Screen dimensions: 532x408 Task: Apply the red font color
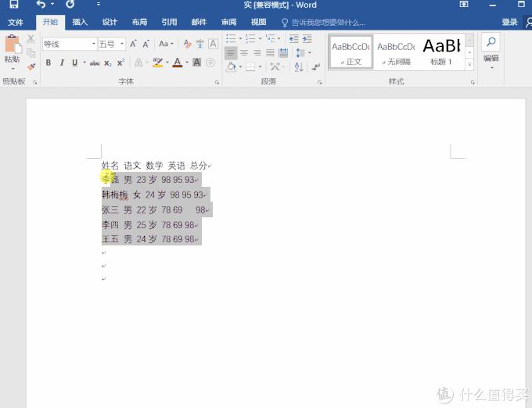(x=177, y=63)
